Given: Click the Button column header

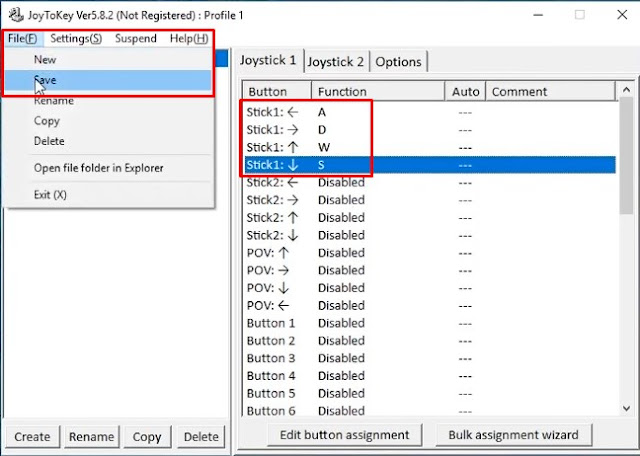Looking at the screenshot, I should (x=278, y=91).
